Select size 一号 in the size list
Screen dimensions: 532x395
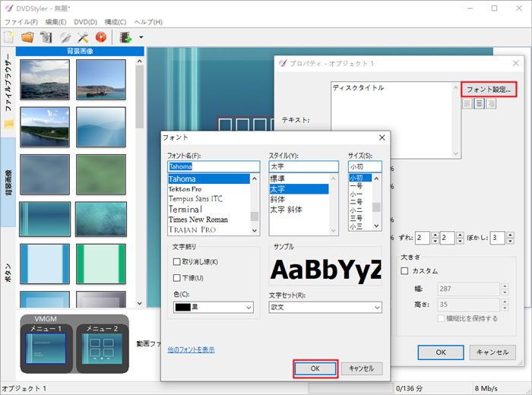(x=360, y=186)
